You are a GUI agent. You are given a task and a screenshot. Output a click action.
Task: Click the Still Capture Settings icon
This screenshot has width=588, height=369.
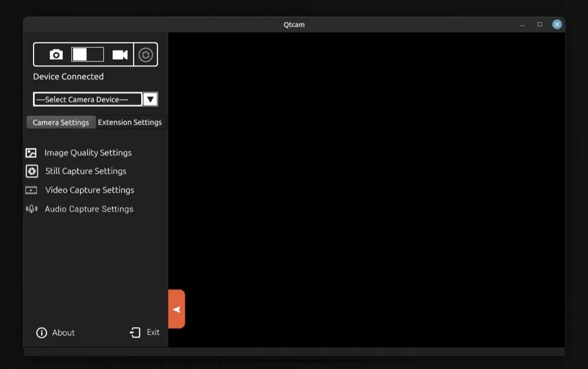[32, 171]
